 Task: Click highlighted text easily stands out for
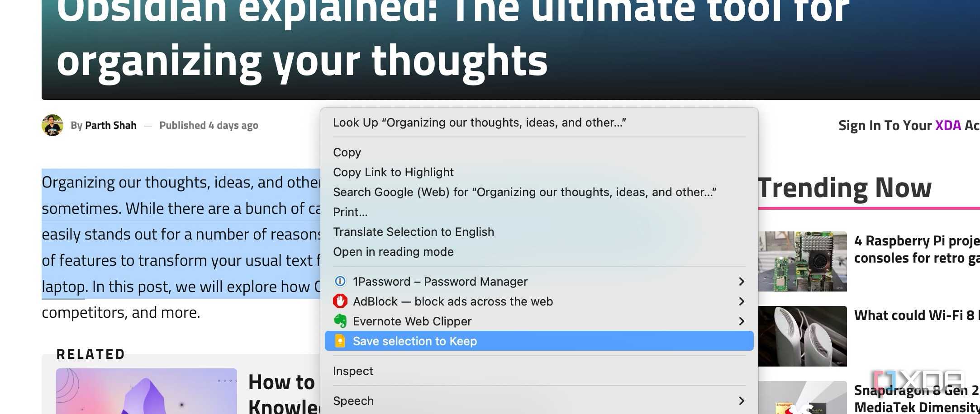(x=111, y=234)
